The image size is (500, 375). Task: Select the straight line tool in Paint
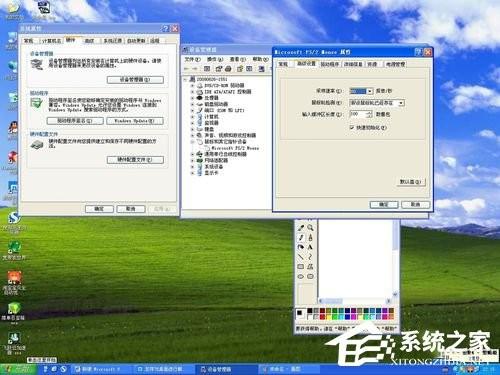click(x=301, y=257)
